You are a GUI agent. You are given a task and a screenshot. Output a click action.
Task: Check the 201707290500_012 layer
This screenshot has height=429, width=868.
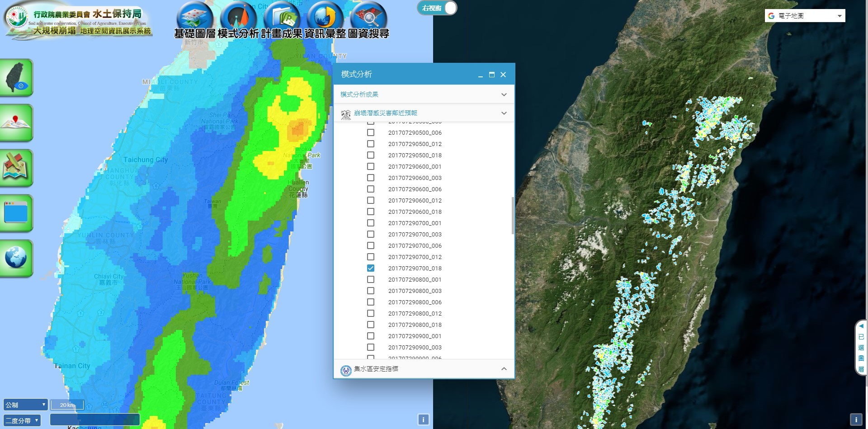(371, 144)
